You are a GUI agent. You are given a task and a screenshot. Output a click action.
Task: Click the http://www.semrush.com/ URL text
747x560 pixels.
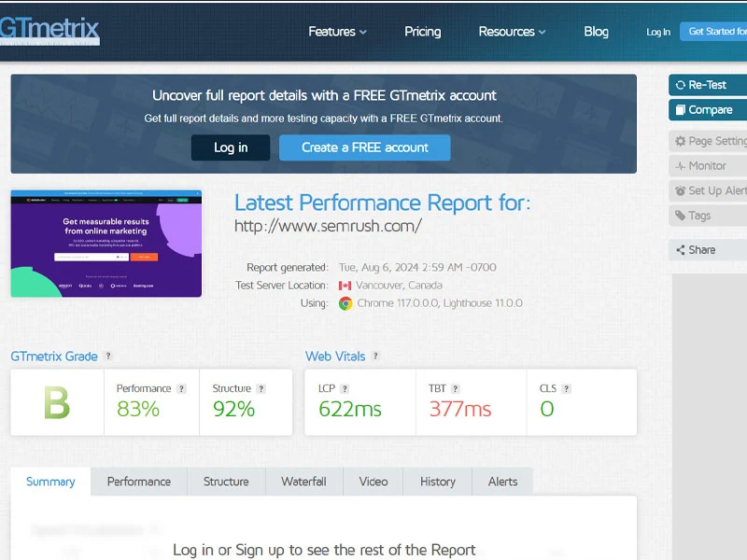(328, 226)
